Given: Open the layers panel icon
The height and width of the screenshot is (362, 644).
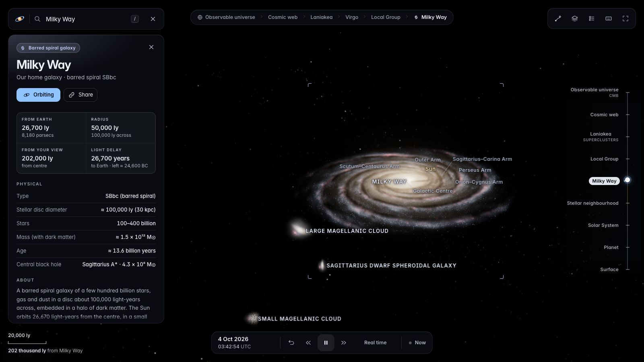Looking at the screenshot, I should click(x=575, y=19).
